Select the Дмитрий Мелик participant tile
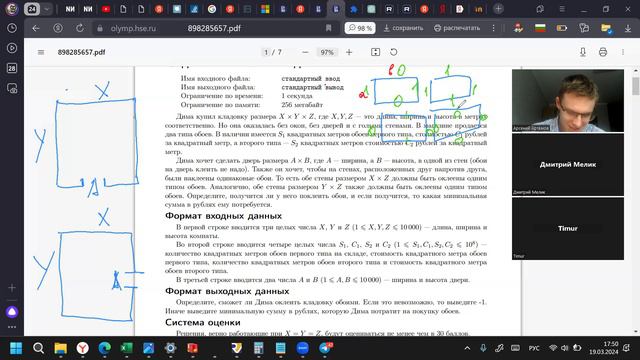 click(x=568, y=164)
